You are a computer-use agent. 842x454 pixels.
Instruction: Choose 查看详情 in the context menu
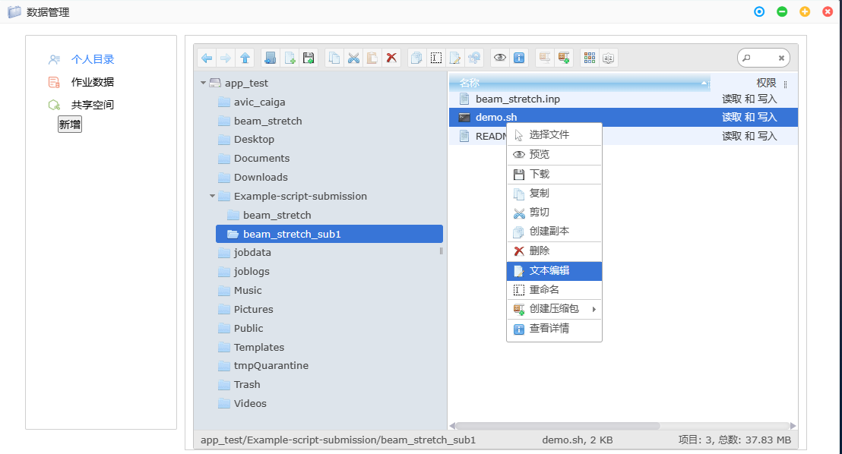(554, 329)
